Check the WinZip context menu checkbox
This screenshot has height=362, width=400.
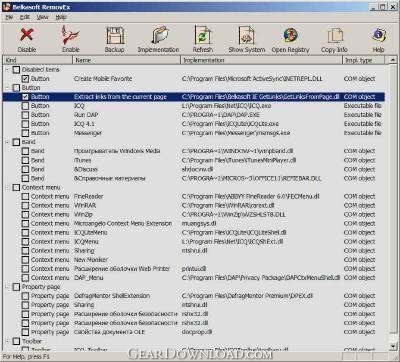(x=25, y=215)
